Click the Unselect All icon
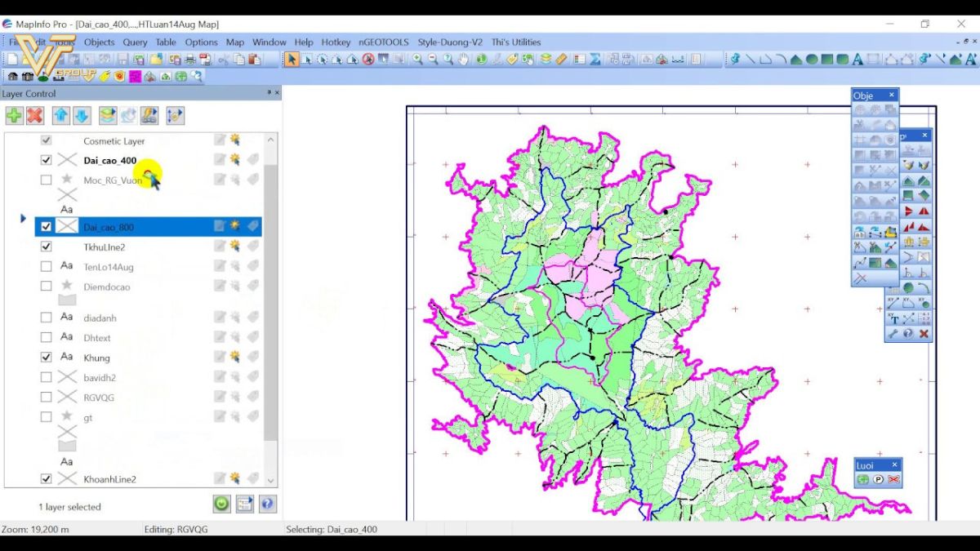 368,59
